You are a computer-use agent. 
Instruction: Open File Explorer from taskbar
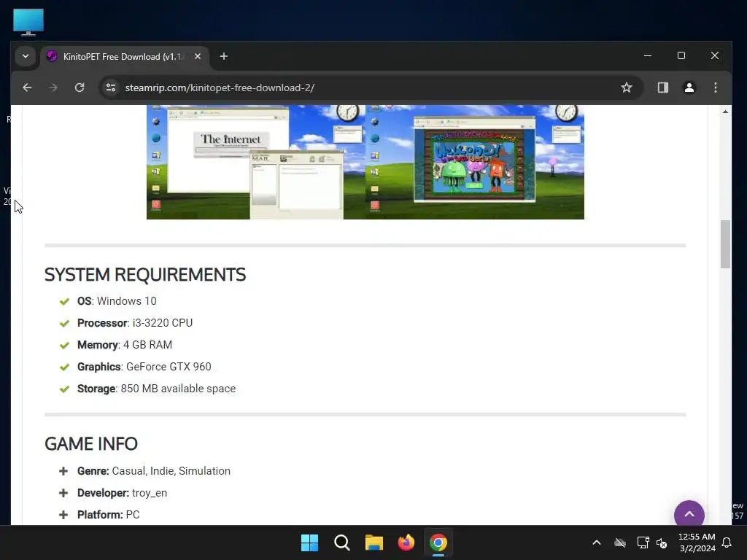[x=374, y=542]
